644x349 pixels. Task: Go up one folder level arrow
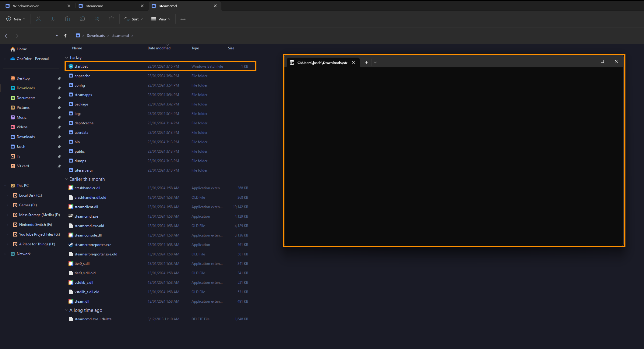coord(65,36)
